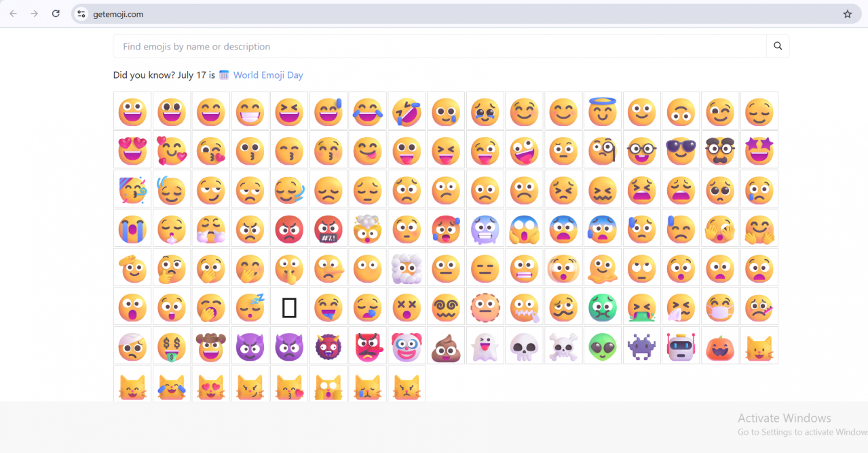
Task: Select the clown face emoji
Action: tap(407, 347)
